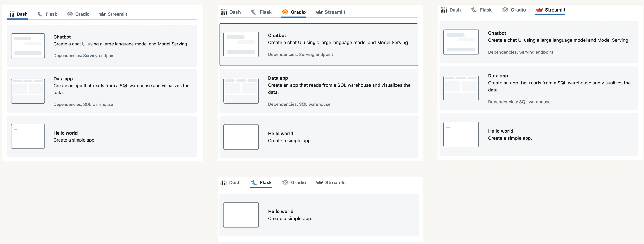Switch to the Streamlit tab label in the Gradio-selected panel

click(x=335, y=12)
